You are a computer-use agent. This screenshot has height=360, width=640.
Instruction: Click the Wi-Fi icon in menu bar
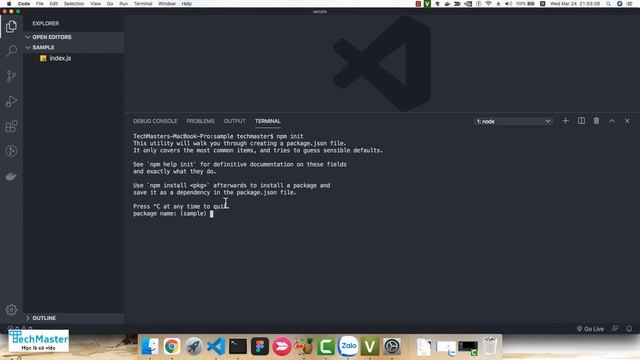489,4
